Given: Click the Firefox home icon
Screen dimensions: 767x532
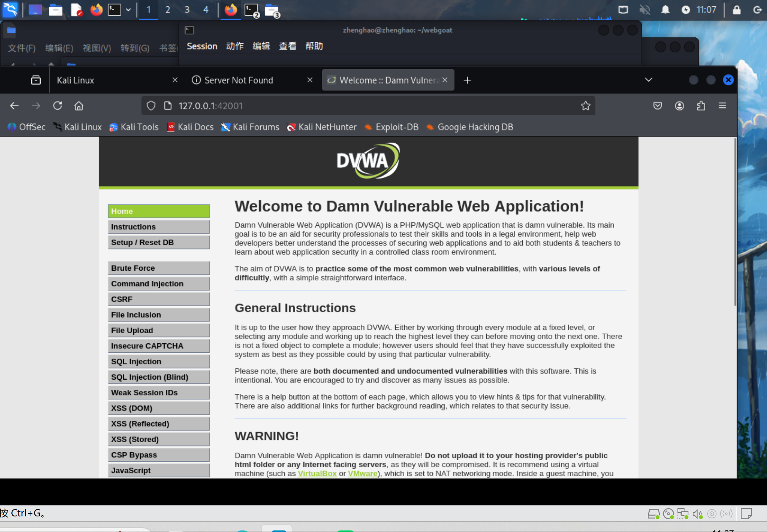Looking at the screenshot, I should click(79, 106).
